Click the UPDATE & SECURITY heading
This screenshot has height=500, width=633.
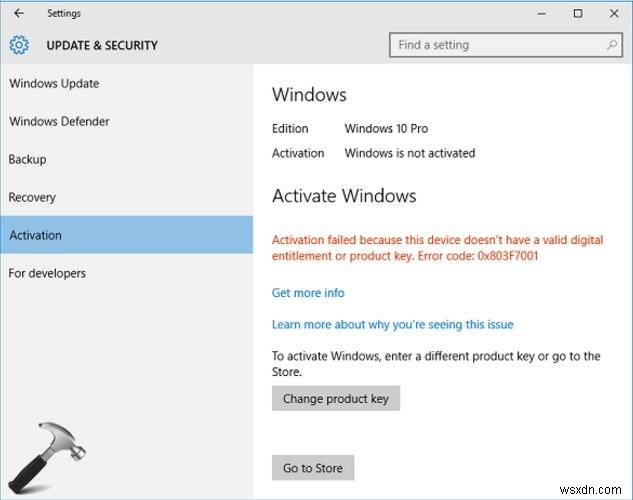click(102, 45)
